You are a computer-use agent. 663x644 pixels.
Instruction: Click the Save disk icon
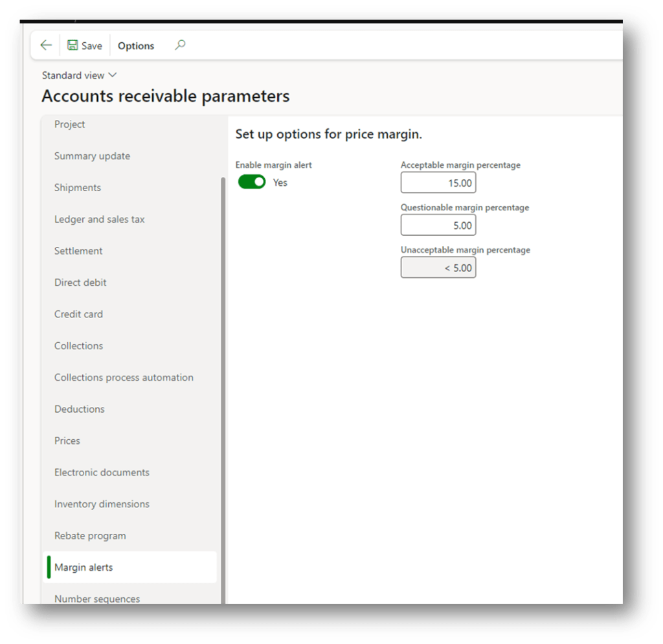[73, 45]
